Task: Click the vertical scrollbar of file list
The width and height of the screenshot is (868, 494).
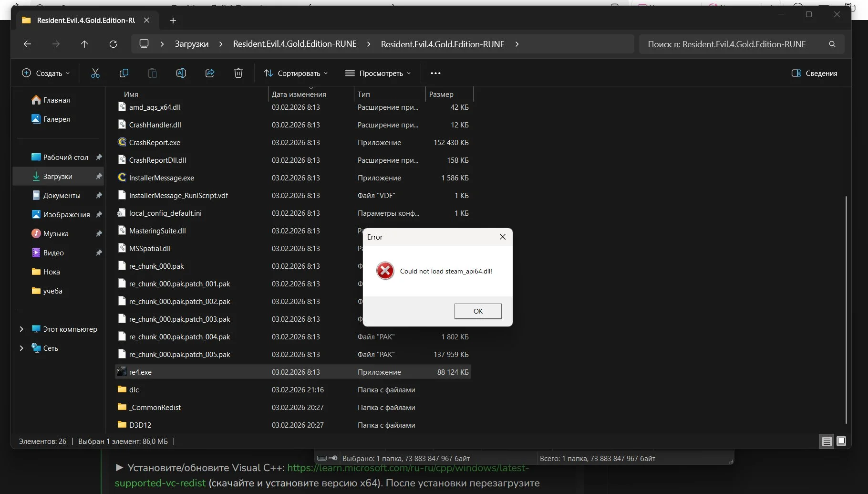Action: pos(846,309)
